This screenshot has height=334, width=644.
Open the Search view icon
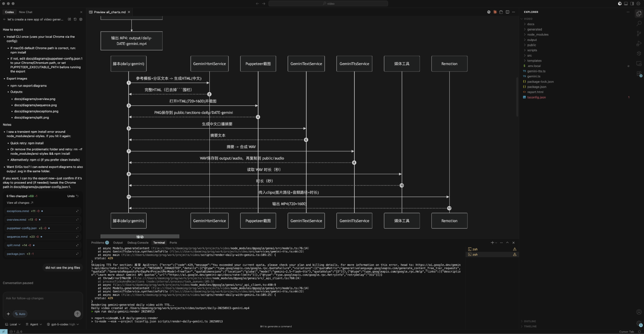[639, 24]
